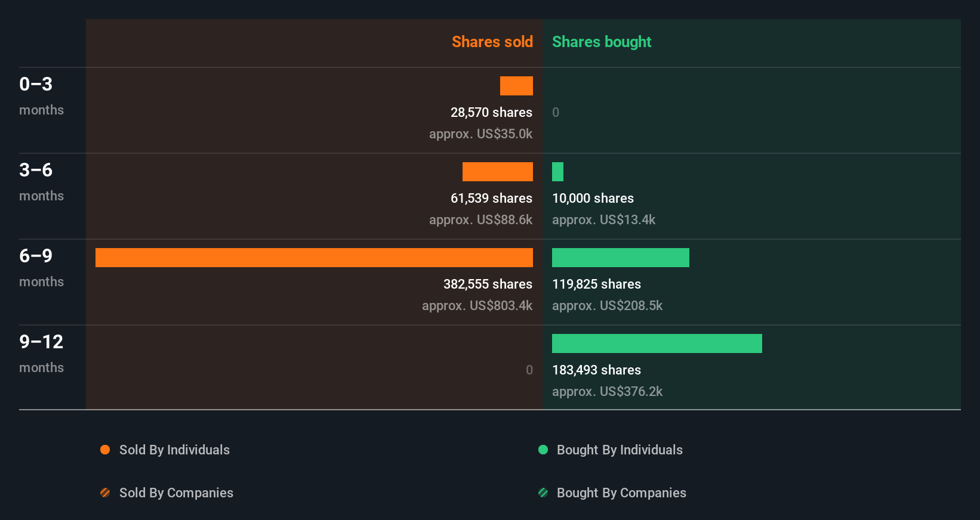
Task: Select the Sold By Individuals legend label
Action: coord(174,450)
